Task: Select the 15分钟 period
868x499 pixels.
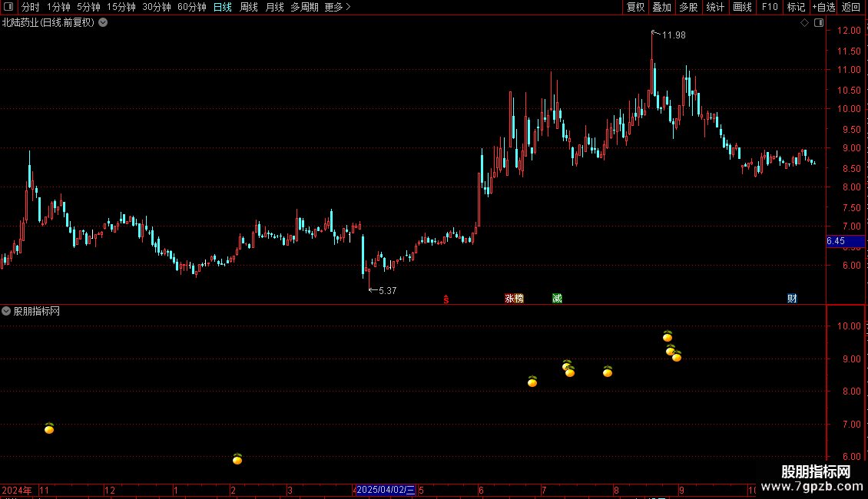Action: coord(121,7)
